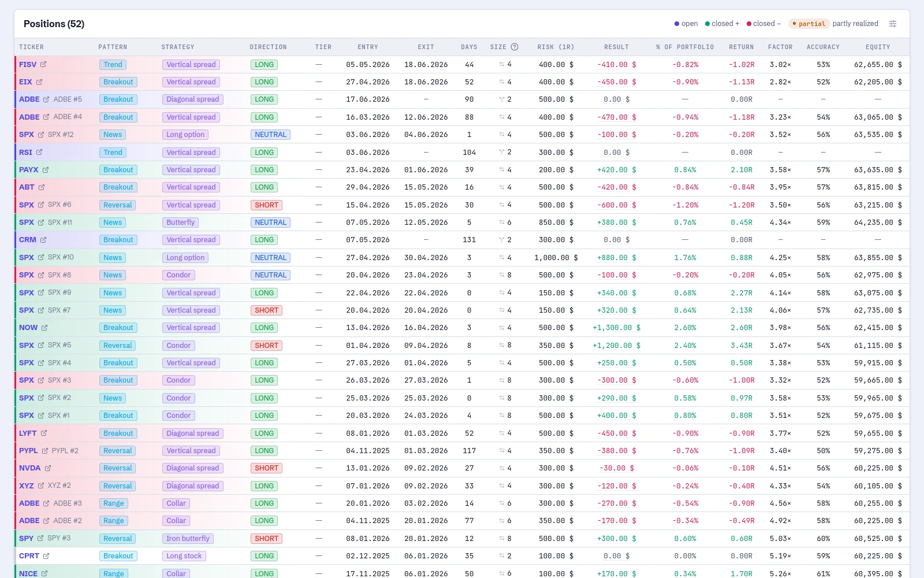Viewport: 924px width, 578px height.
Task: Open external link icon next to CRM
Action: pos(43,239)
